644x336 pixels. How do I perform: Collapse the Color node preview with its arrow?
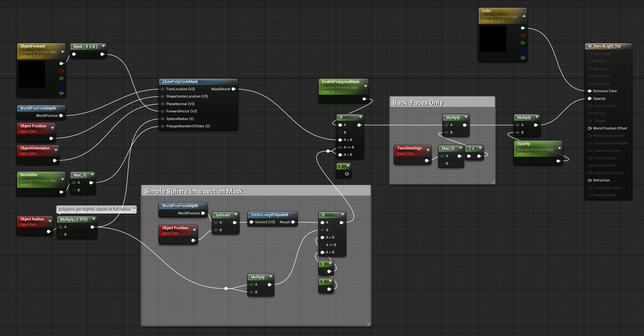click(x=524, y=16)
